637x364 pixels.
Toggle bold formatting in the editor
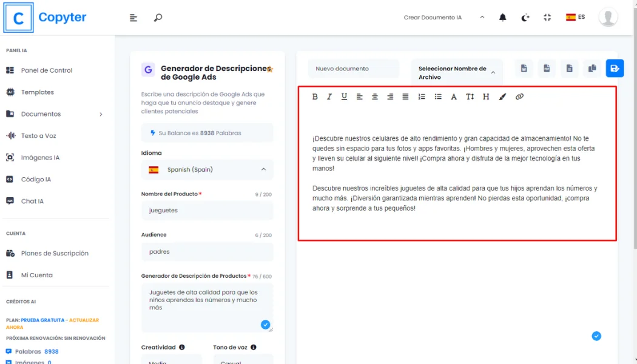pyautogui.click(x=315, y=96)
